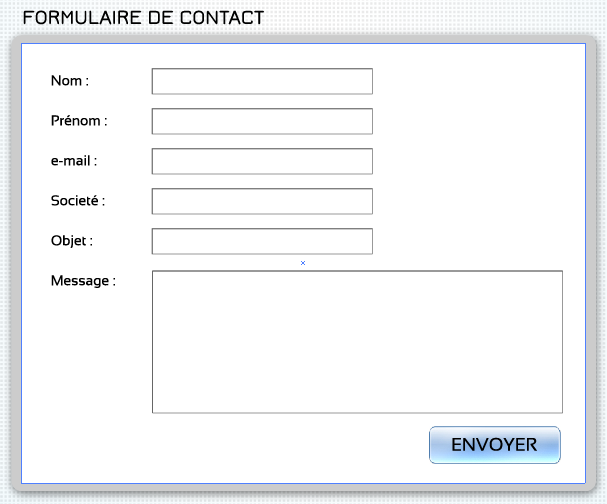This screenshot has height=504, width=607.
Task: Place cursor in the Message textarea
Action: coord(357,342)
